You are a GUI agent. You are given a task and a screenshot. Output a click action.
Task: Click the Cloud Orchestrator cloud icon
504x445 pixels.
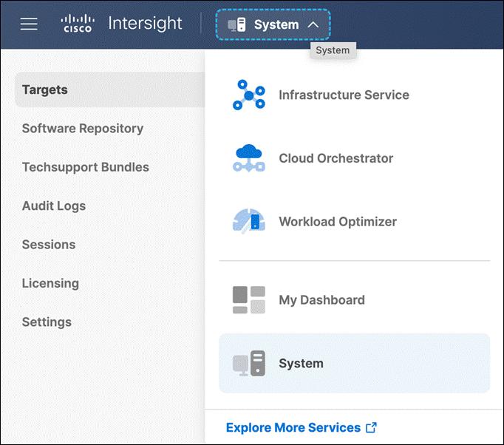249,158
